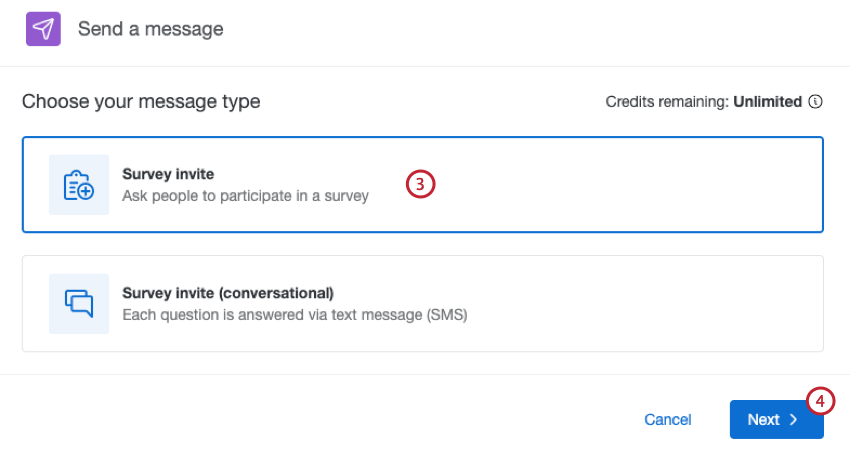Viewport: 850px width, 449px height.
Task: Click the Survey invite clipboard icon
Action: [x=79, y=185]
